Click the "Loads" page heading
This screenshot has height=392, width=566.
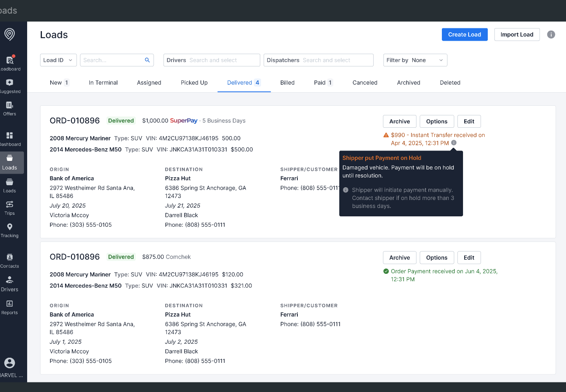[54, 35]
